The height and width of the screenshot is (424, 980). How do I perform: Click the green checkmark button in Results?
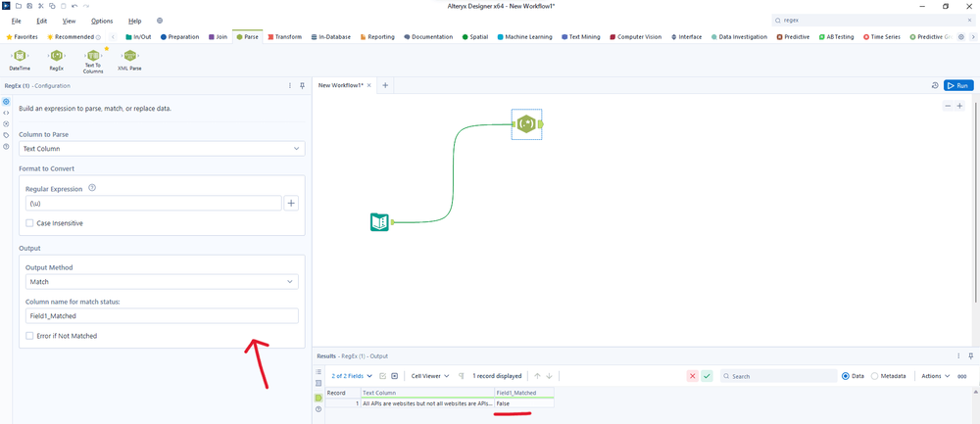[707, 376]
